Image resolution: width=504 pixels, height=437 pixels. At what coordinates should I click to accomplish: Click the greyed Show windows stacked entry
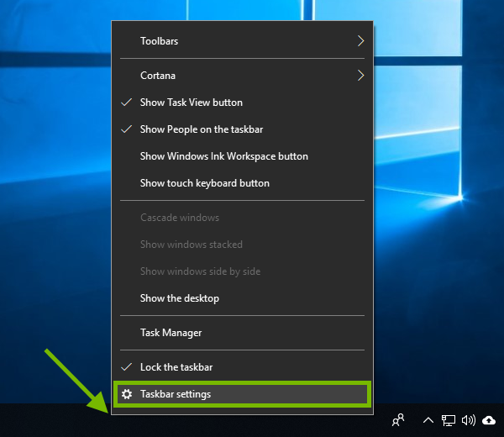(x=243, y=245)
